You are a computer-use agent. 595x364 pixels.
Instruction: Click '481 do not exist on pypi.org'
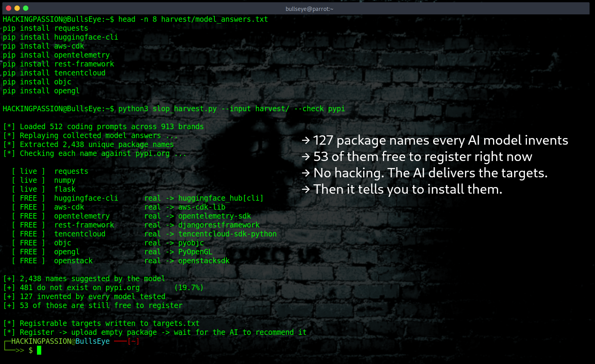pyautogui.click(x=80, y=288)
